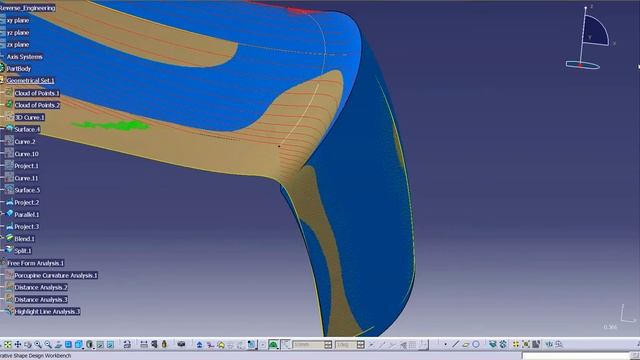Click the Measure Item icon

pos(154,344)
